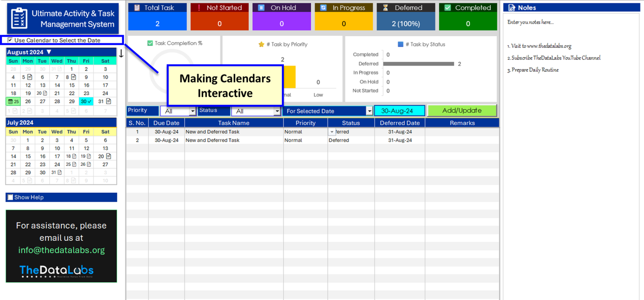Click the note icon on July 26

[89, 164]
